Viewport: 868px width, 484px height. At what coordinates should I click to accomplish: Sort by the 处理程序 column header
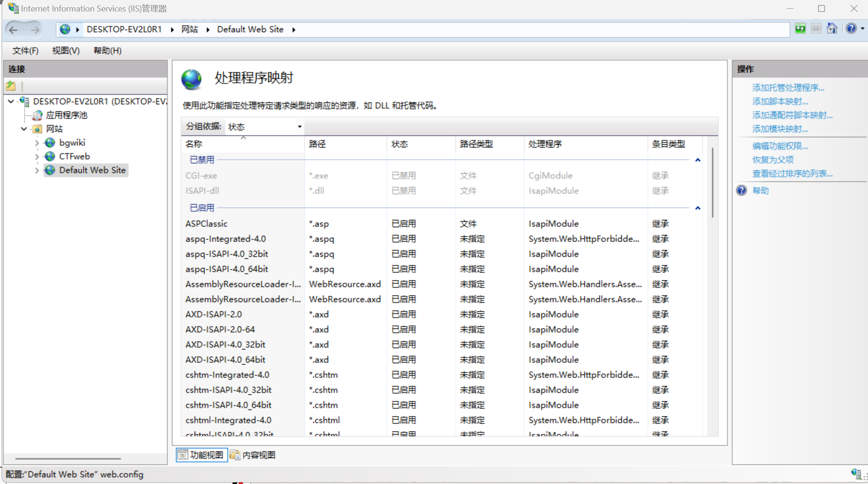pos(586,144)
